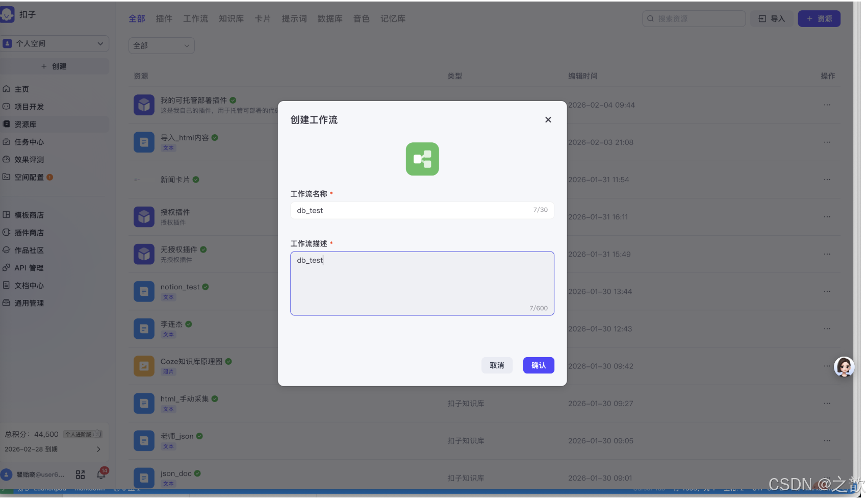The width and height of the screenshot is (868, 500).
Task: Click the purple plugin cube icon for 授权插件
Action: point(144,216)
